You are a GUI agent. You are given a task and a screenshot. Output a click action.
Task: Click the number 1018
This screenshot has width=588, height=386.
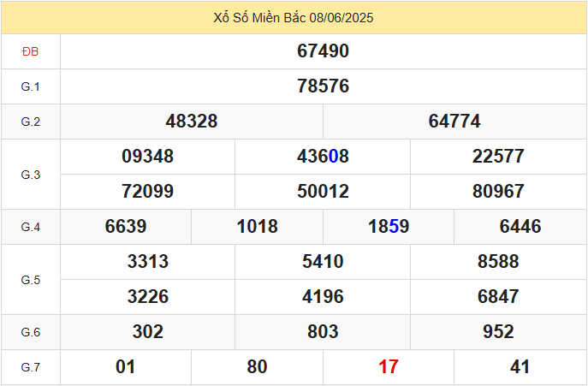coord(258,226)
